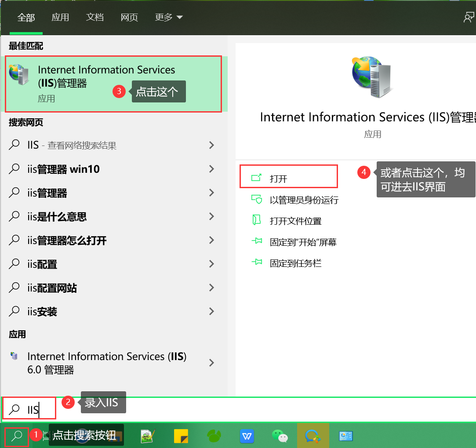Expand the iis配置 suggestion chevron
Screen dimensions: 476x448
tap(211, 264)
